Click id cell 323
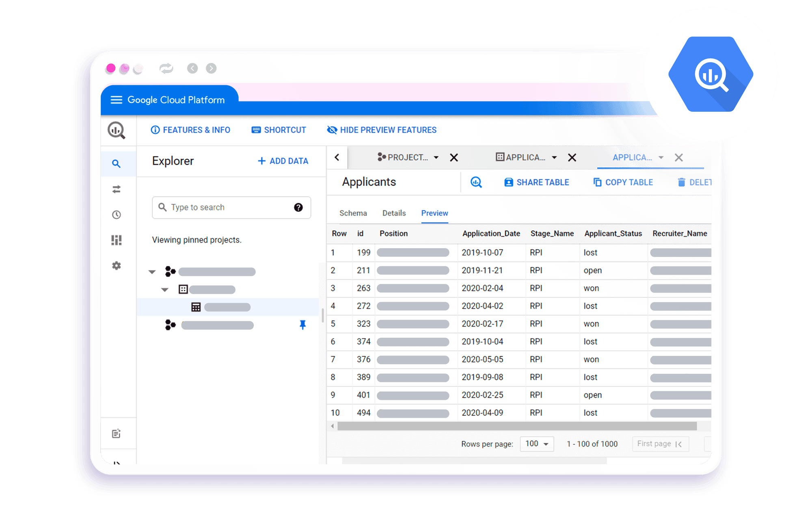Screen dimensions: 812x507 tap(364, 324)
